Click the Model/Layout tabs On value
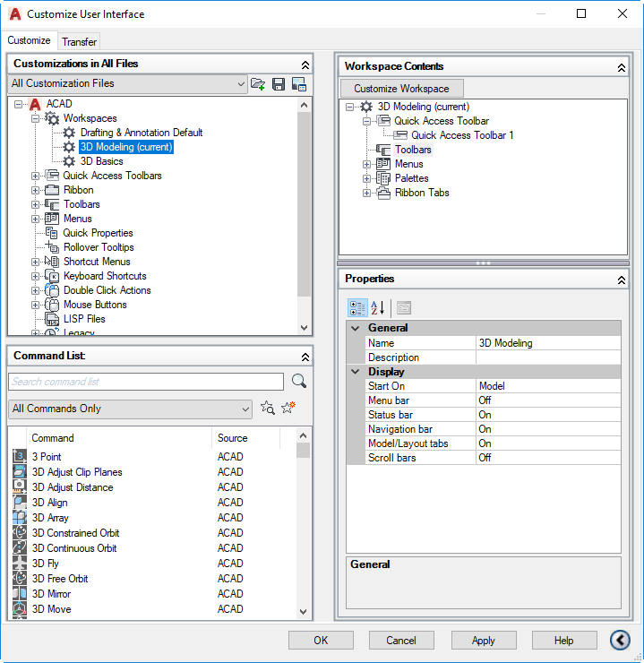The width and height of the screenshot is (644, 663). click(548, 443)
